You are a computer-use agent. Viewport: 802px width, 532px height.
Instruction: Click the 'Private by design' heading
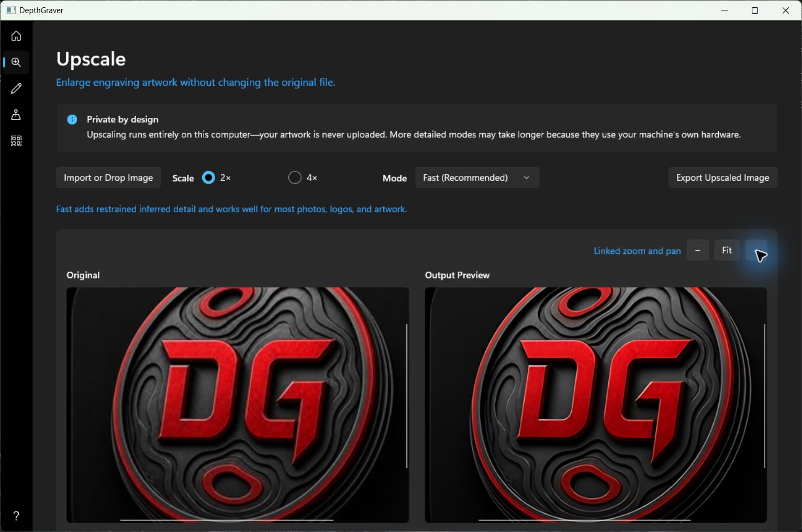pyautogui.click(x=122, y=119)
